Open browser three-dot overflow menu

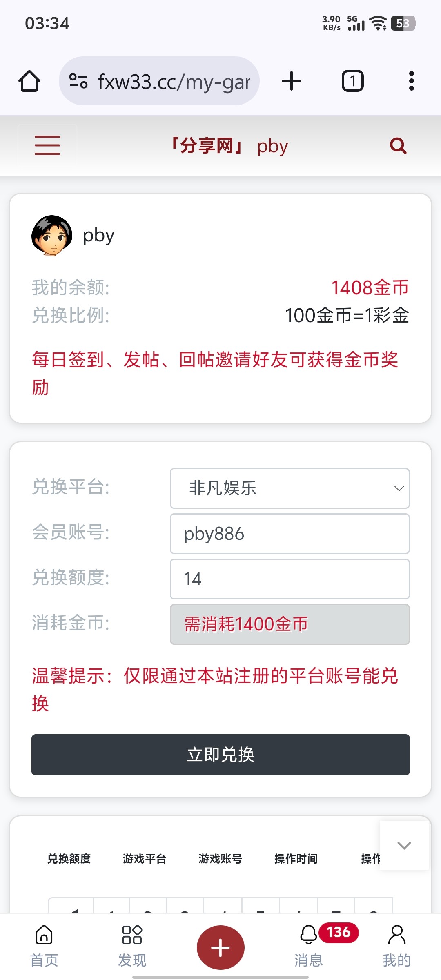pos(411,81)
